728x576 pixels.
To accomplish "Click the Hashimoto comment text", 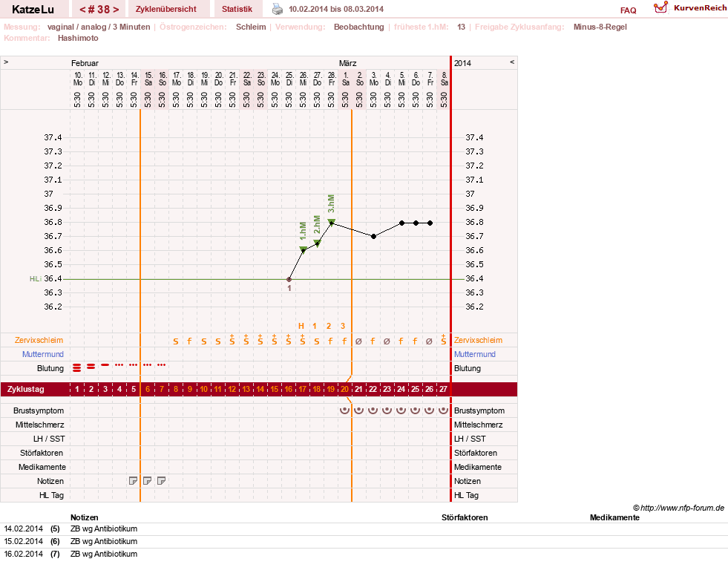I will point(78,38).
